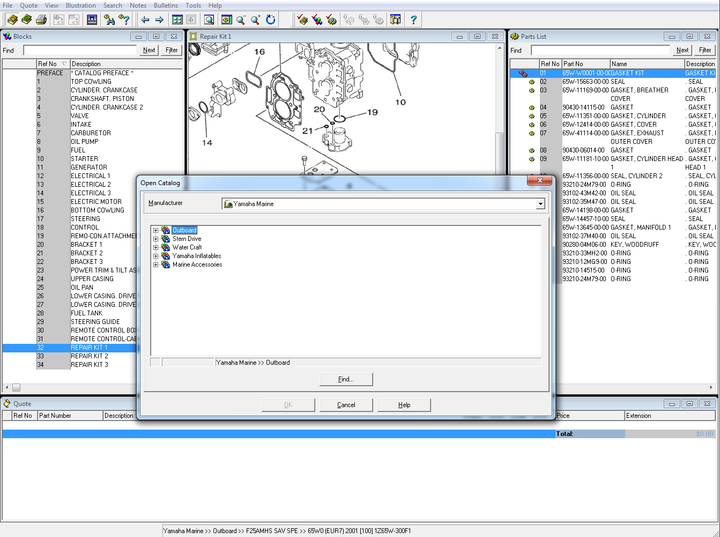720x537 pixels.
Task: Click the third red-checkmark toolbar icon
Action: (x=332, y=20)
